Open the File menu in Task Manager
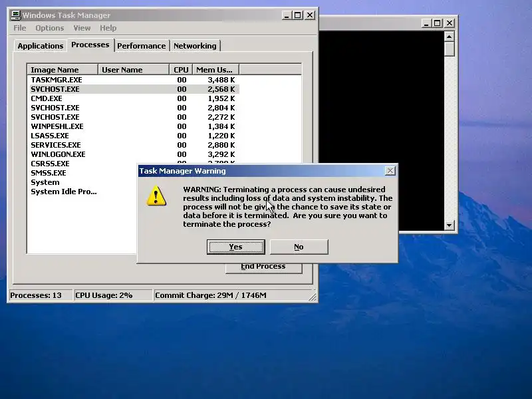The height and width of the screenshot is (399, 532). (20, 28)
